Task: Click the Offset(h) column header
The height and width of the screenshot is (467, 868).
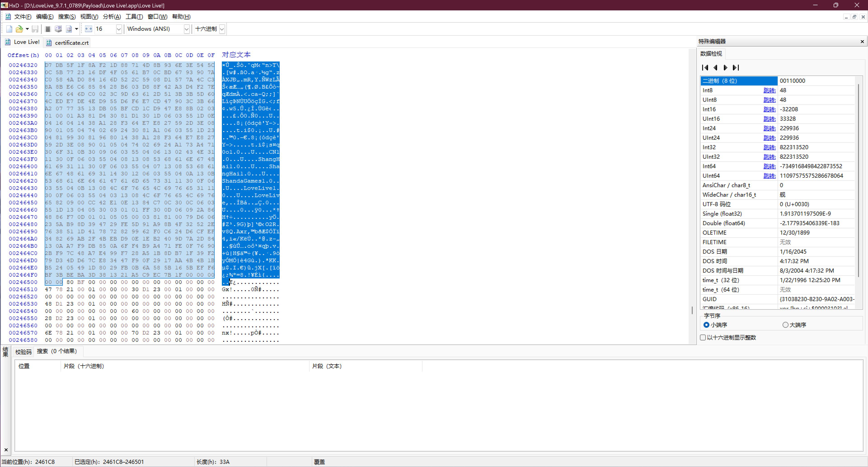Action: tap(23, 55)
